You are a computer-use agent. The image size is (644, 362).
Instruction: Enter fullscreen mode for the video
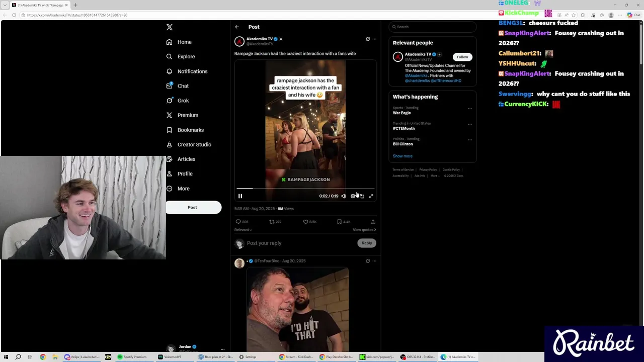point(371,196)
